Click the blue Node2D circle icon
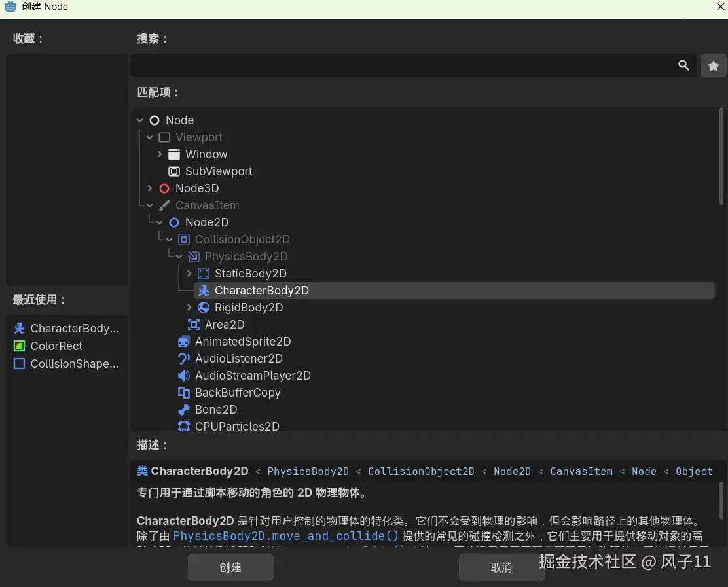This screenshot has height=587, width=728. point(174,222)
